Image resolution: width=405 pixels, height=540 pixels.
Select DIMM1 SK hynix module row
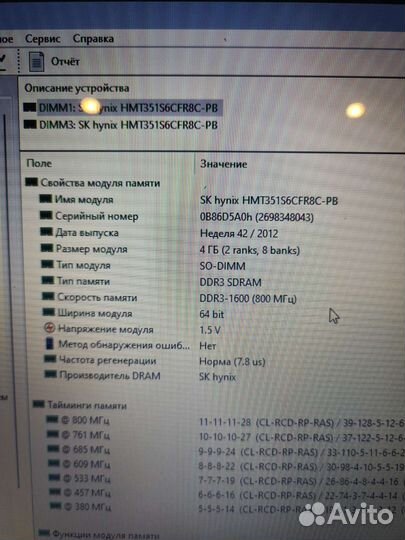pos(128,108)
